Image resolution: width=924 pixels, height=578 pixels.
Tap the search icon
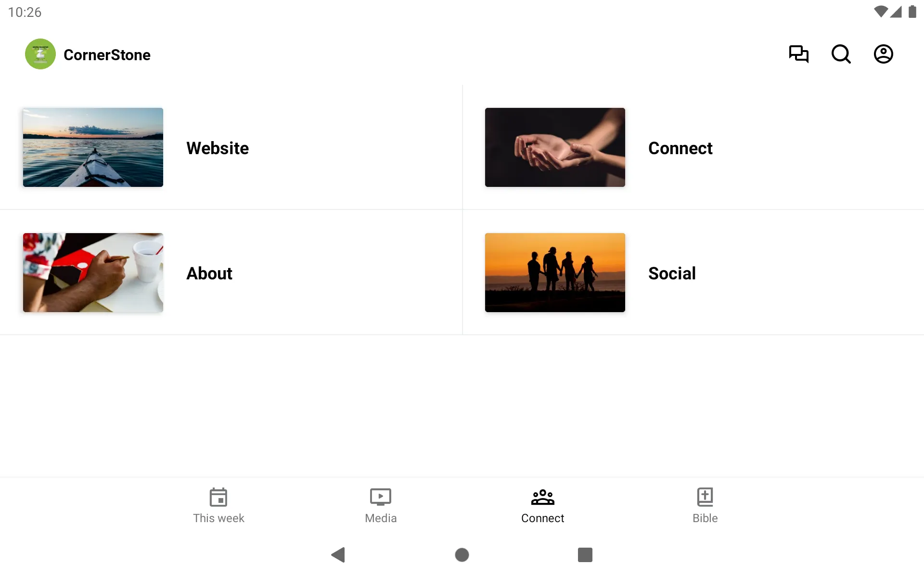coord(841,54)
